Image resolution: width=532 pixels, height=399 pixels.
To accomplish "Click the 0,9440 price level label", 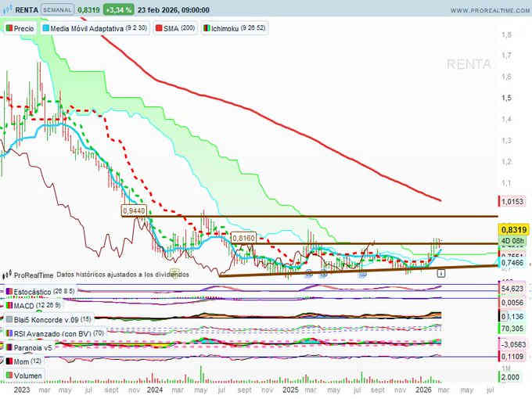I will (x=135, y=211).
